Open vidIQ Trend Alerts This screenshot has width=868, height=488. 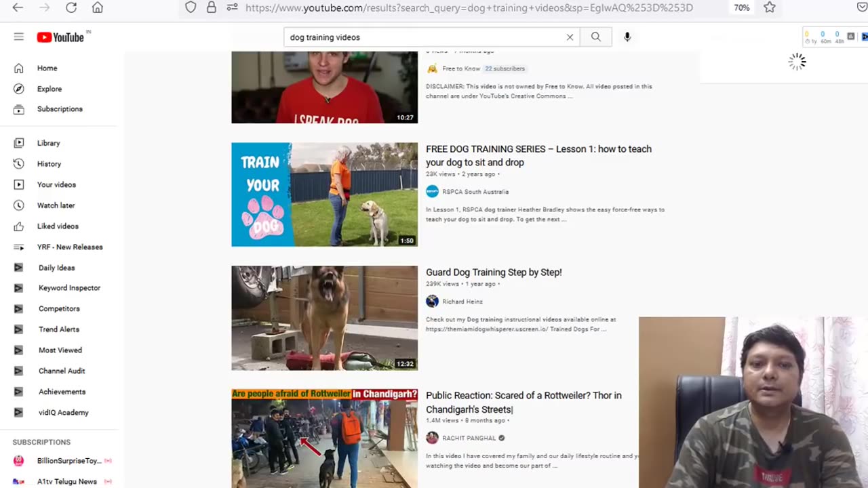point(59,329)
